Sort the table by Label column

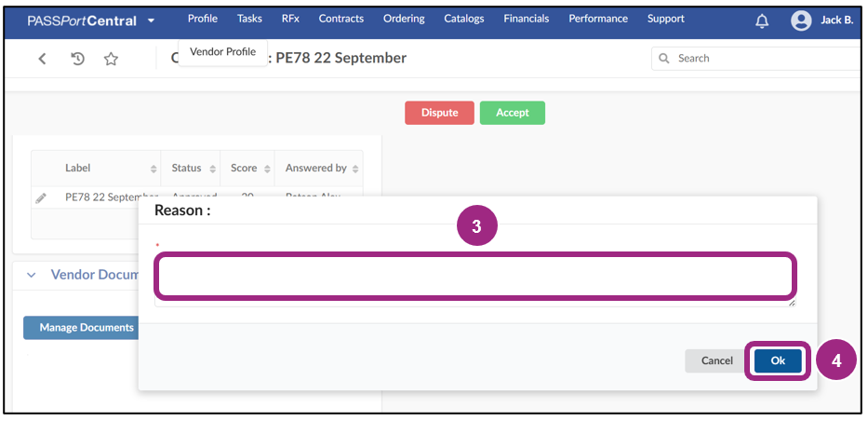coord(153,169)
